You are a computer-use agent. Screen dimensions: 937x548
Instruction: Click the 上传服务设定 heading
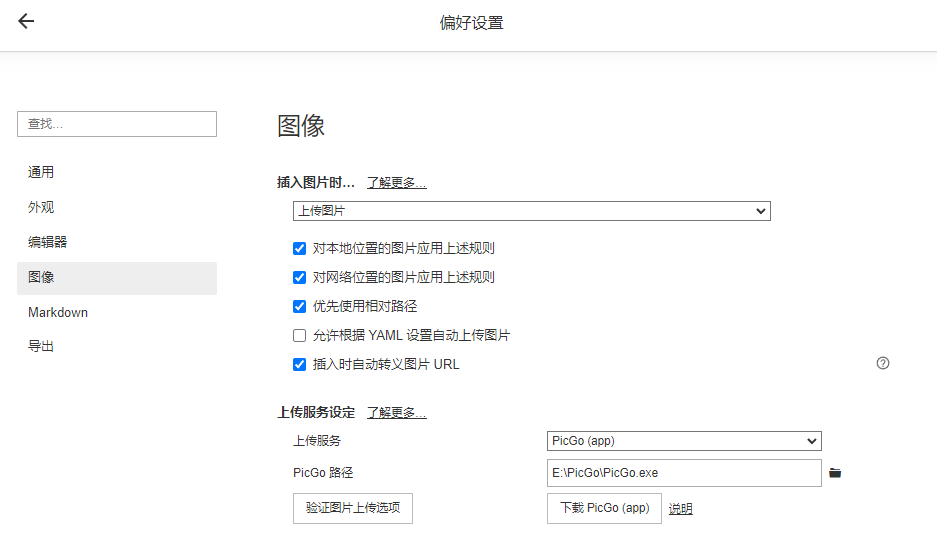316,413
